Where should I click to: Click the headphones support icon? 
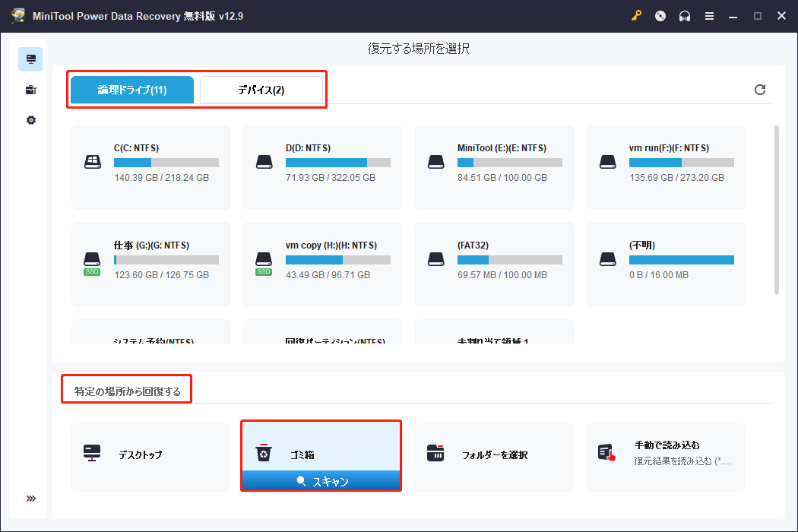tap(685, 16)
